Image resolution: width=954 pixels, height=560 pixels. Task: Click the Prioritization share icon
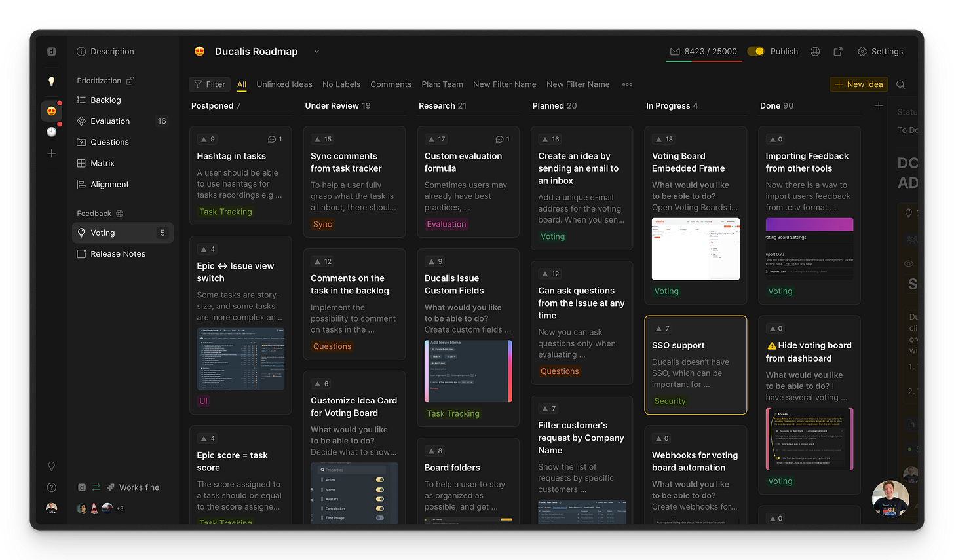point(130,81)
